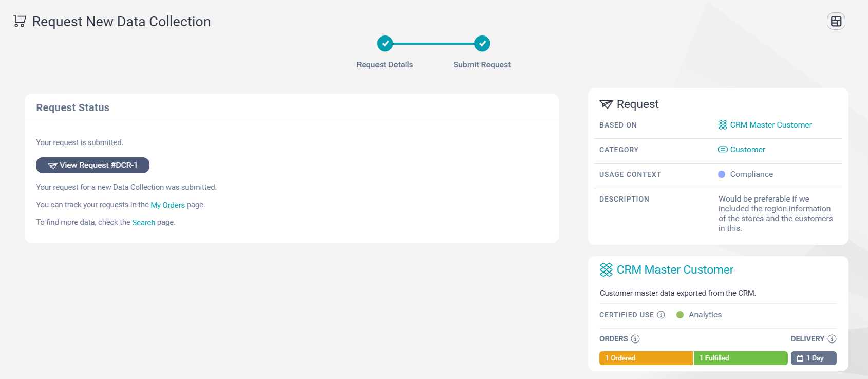The width and height of the screenshot is (868, 379).
Task: Click the request description text about region information
Action: pyautogui.click(x=776, y=213)
